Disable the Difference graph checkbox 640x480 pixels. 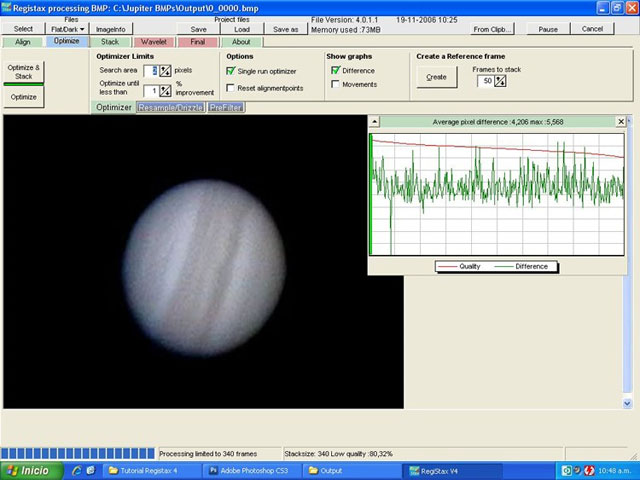click(335, 71)
